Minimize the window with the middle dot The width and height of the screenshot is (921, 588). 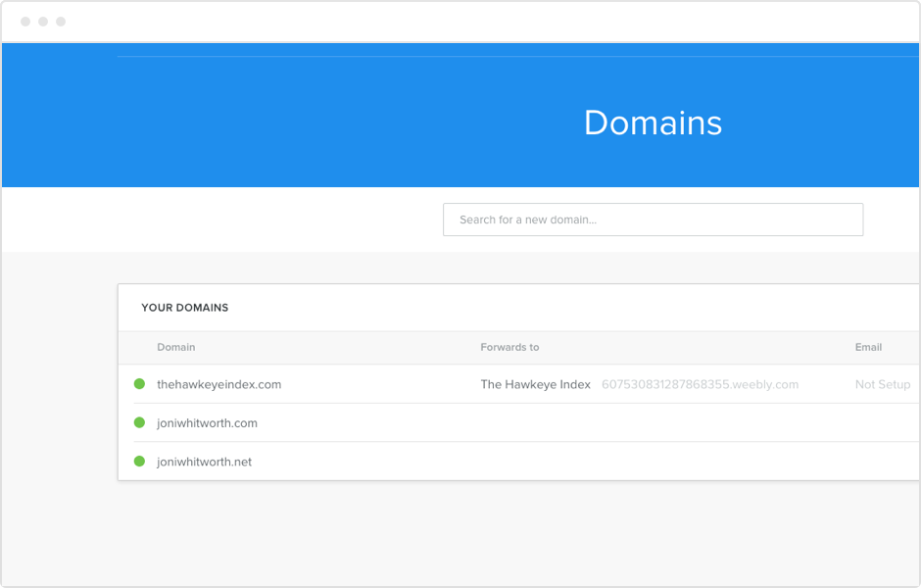[43, 22]
